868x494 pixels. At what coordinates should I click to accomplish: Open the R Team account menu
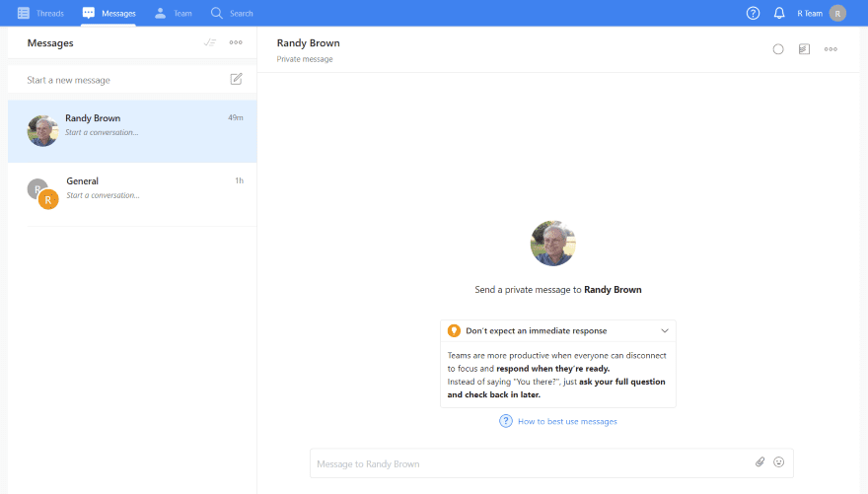point(822,13)
